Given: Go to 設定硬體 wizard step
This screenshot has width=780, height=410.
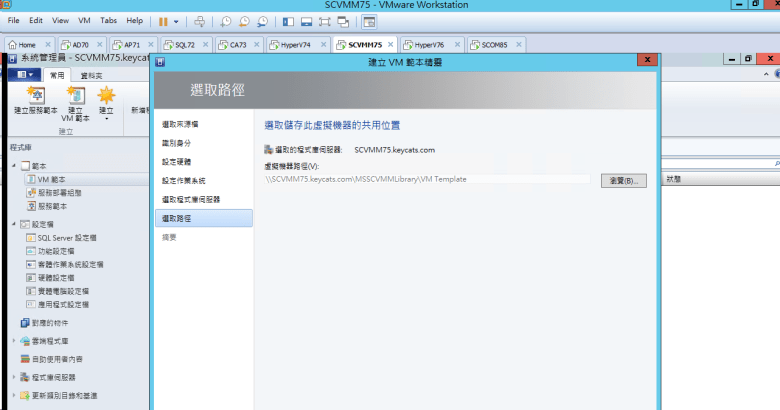Looking at the screenshot, I should click(x=182, y=161).
